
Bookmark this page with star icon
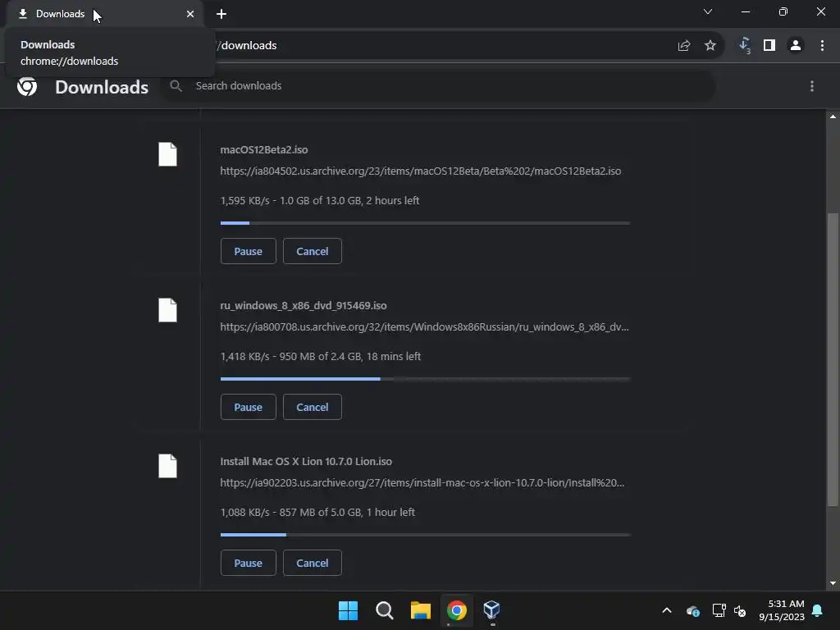pos(710,46)
